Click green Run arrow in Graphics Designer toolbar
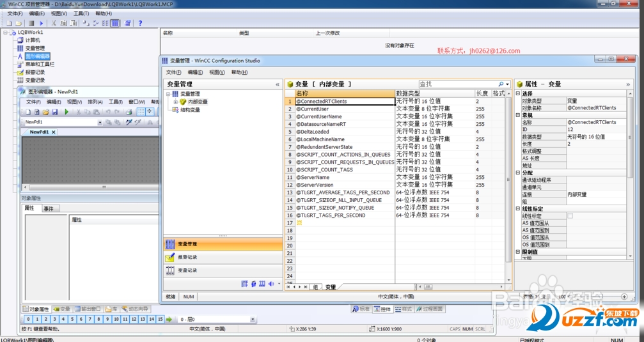This screenshot has width=644, height=342. pos(67,112)
